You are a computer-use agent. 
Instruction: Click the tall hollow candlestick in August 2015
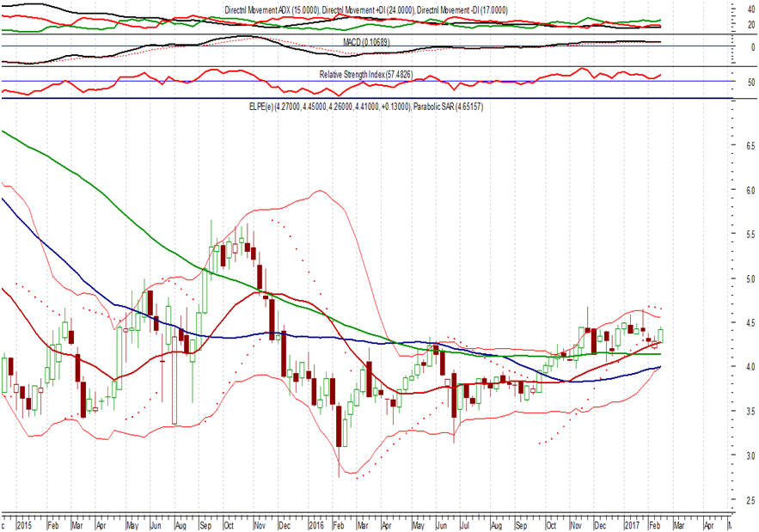point(174,380)
